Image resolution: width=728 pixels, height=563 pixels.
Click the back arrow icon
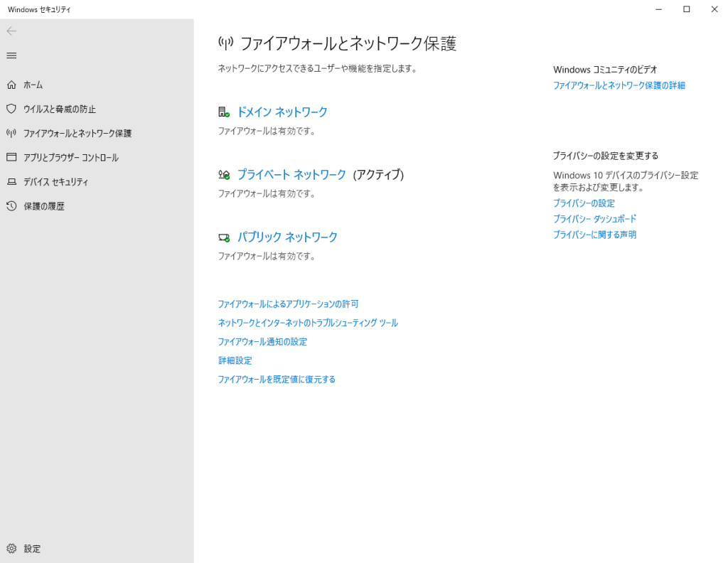11,31
